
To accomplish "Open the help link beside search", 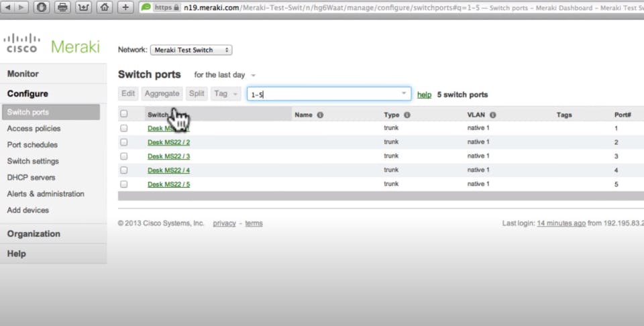I will tap(424, 95).
